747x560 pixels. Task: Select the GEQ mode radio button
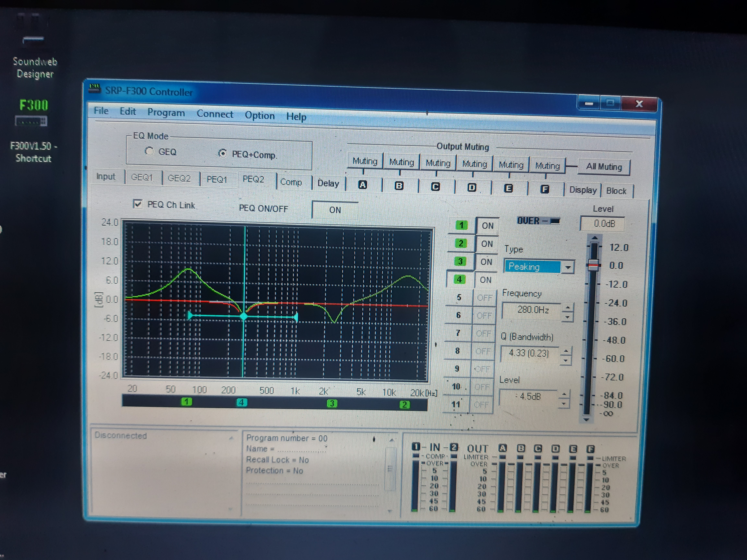(x=149, y=151)
